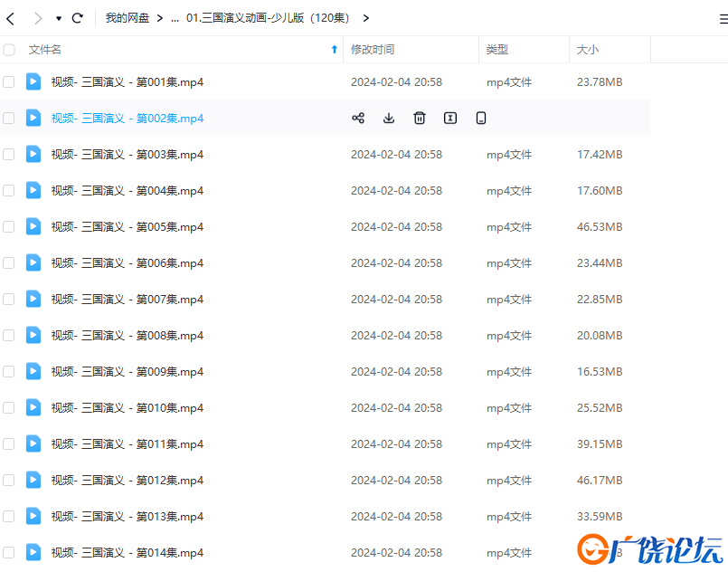Click video icon of 第007集.mp4

[33, 300]
